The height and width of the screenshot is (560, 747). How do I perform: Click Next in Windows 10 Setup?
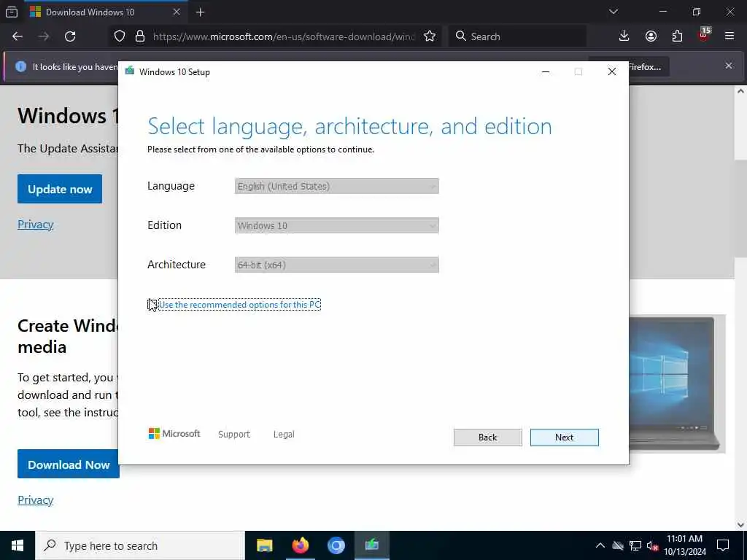[565, 437]
